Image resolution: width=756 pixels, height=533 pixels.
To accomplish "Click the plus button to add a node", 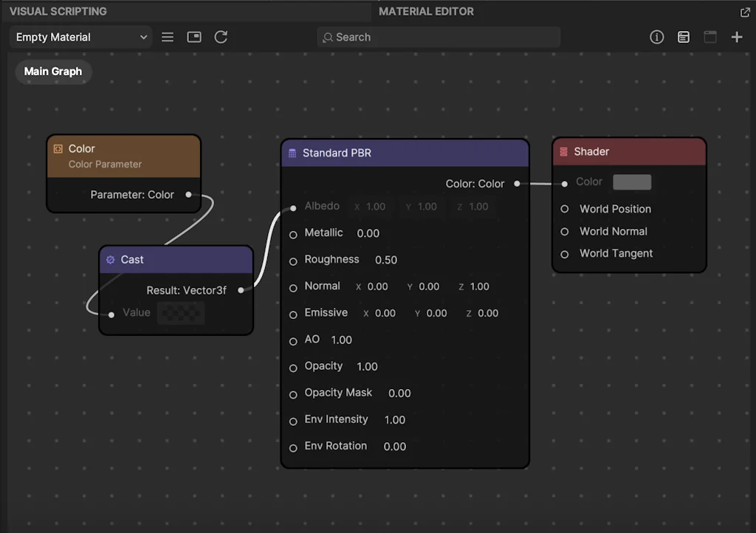I will tap(737, 36).
